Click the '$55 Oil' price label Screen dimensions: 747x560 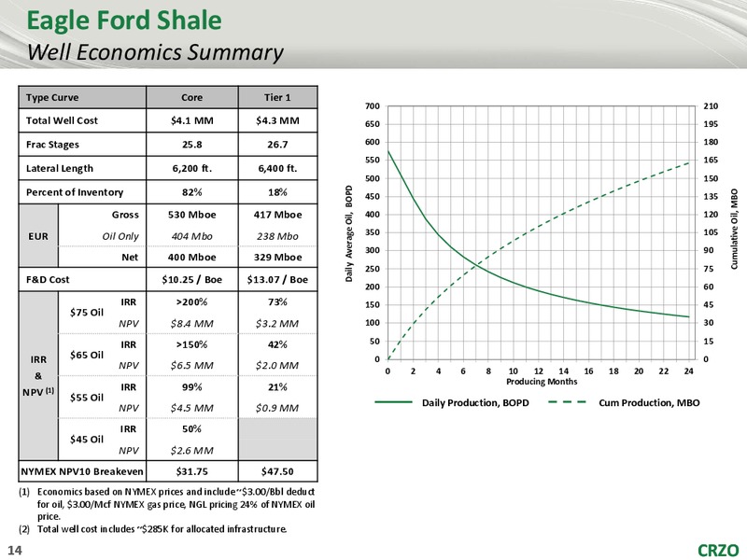87,398
